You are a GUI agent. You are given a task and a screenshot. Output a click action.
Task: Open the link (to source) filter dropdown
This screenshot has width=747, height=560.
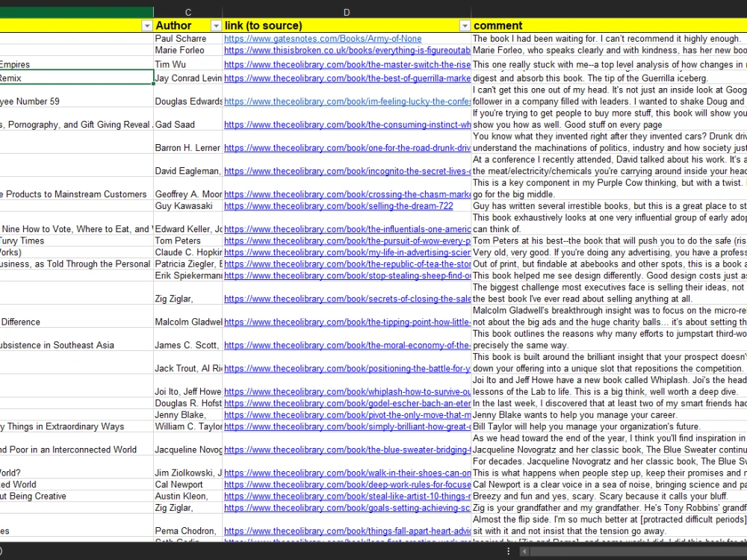click(x=465, y=25)
